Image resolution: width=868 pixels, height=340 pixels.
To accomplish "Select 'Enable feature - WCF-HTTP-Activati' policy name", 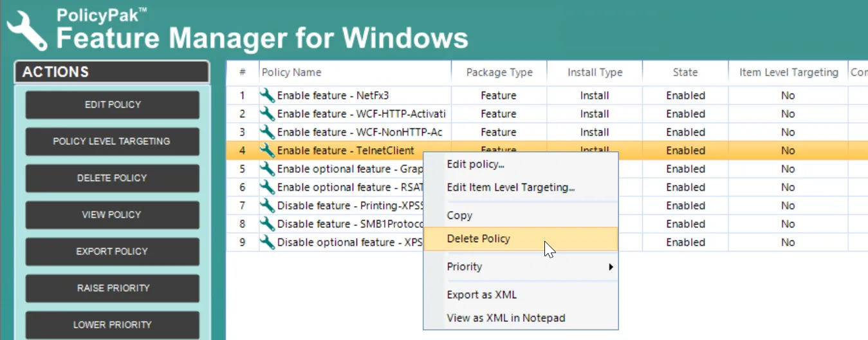I will pos(361,114).
